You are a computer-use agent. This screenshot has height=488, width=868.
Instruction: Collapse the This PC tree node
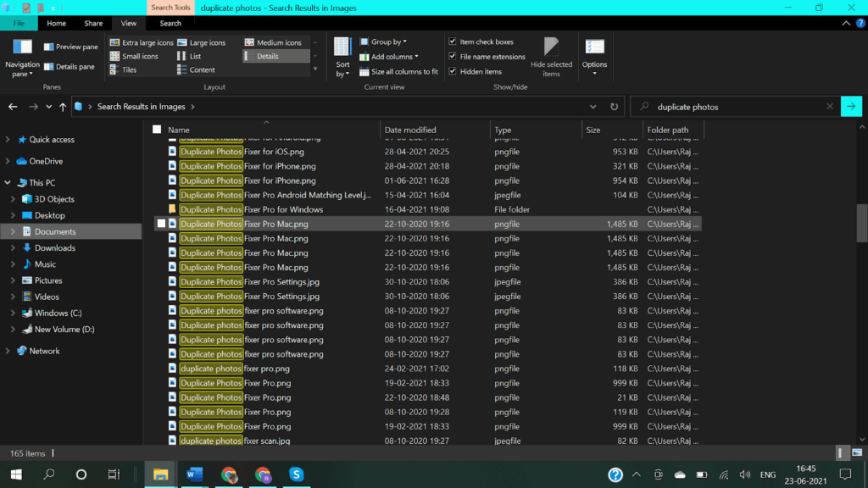8,183
